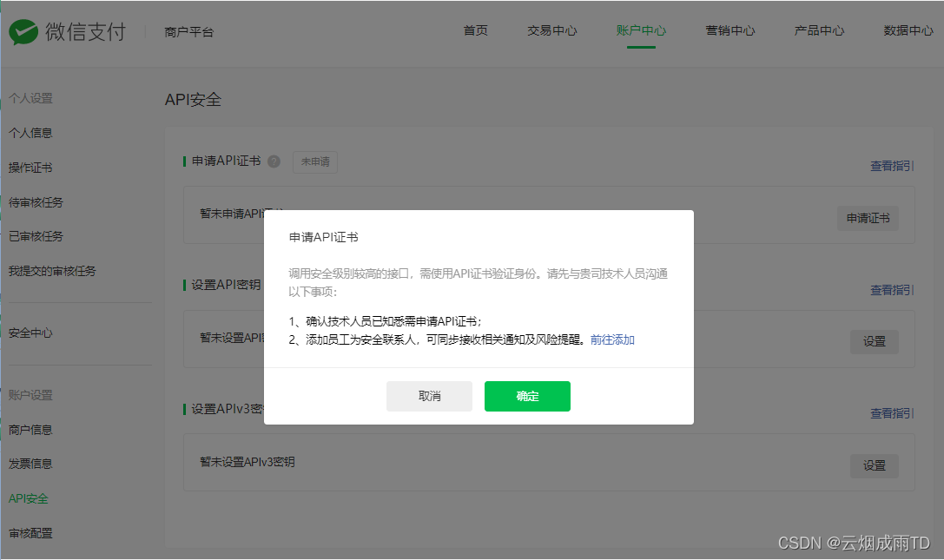The image size is (944, 560).
Task: Select the 账户中心 tab
Action: point(641,30)
